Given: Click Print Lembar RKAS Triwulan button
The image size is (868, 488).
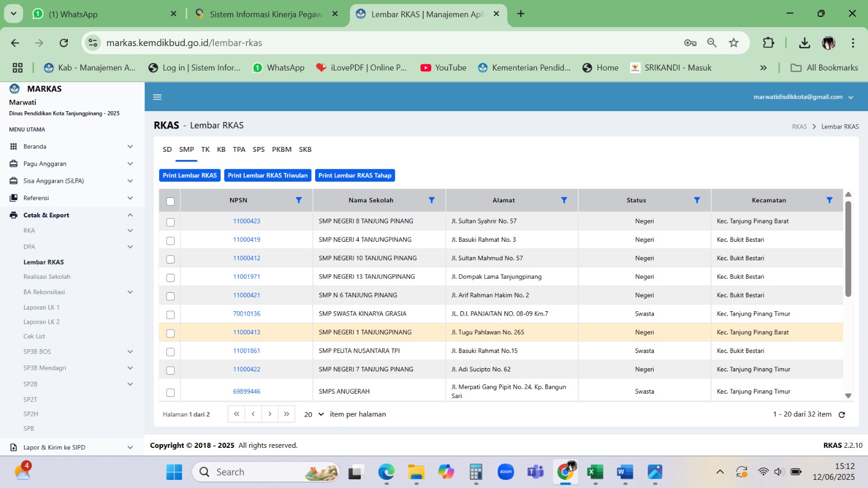Looking at the screenshot, I should tap(267, 176).
